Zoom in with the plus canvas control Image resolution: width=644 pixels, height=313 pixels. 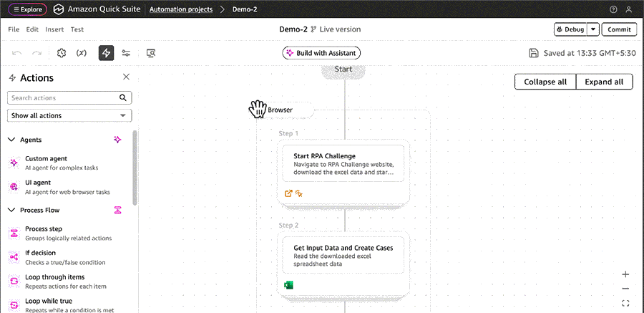[625, 274]
